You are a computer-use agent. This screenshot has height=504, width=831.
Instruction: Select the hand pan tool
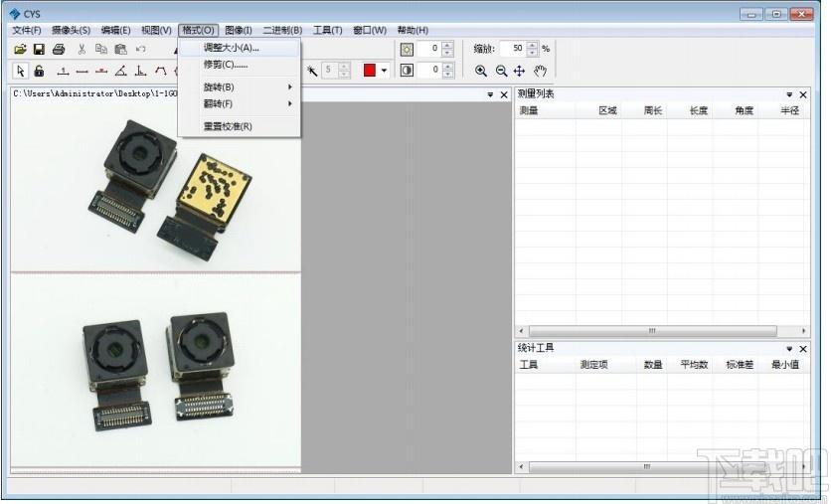540,71
